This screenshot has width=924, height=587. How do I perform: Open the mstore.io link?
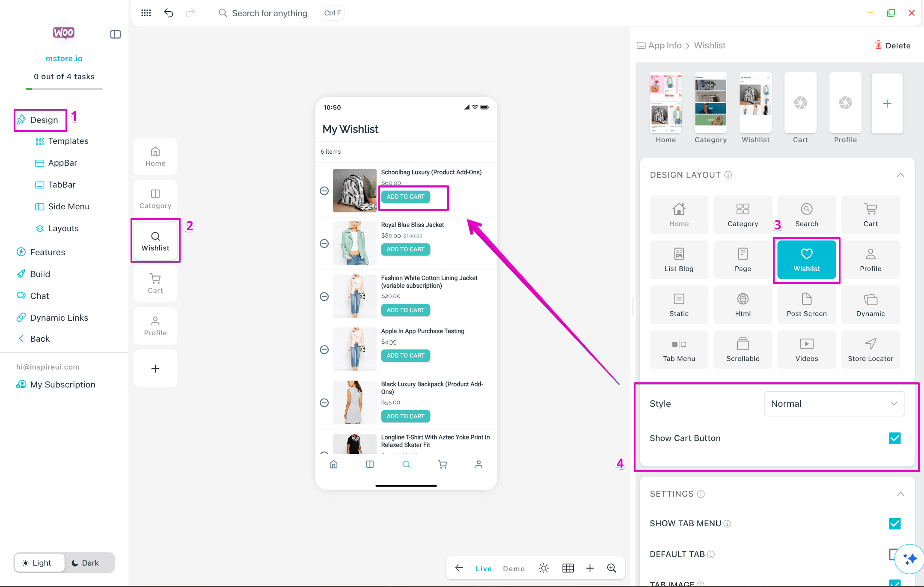click(64, 59)
